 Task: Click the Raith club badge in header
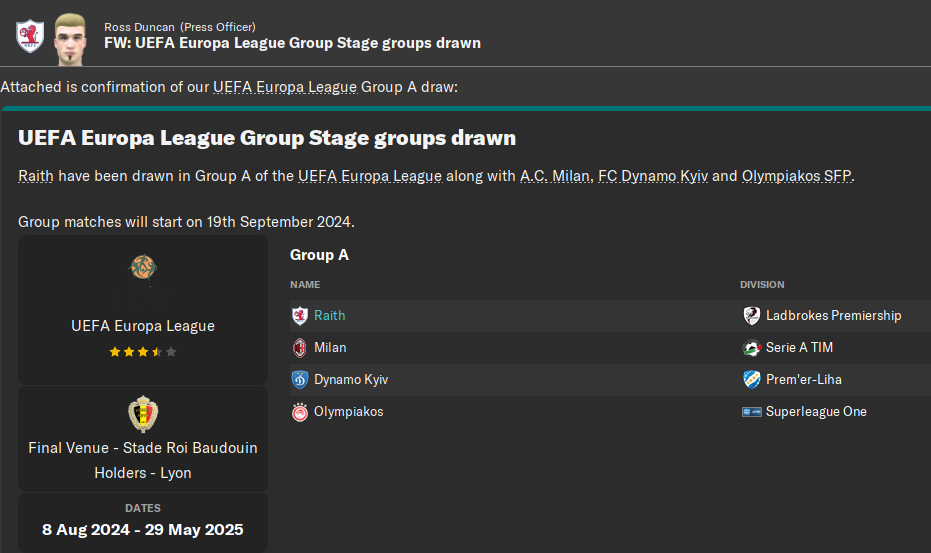click(x=29, y=35)
